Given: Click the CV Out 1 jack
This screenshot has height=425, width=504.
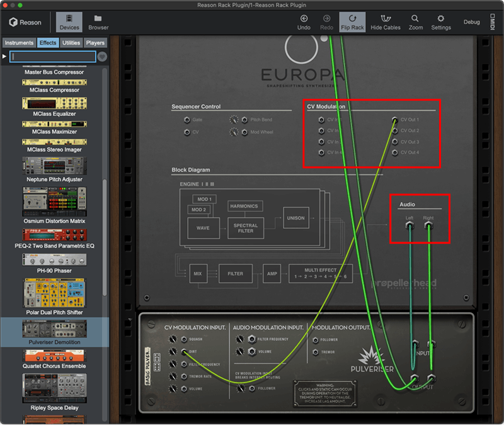Looking at the screenshot, I should tap(395, 120).
